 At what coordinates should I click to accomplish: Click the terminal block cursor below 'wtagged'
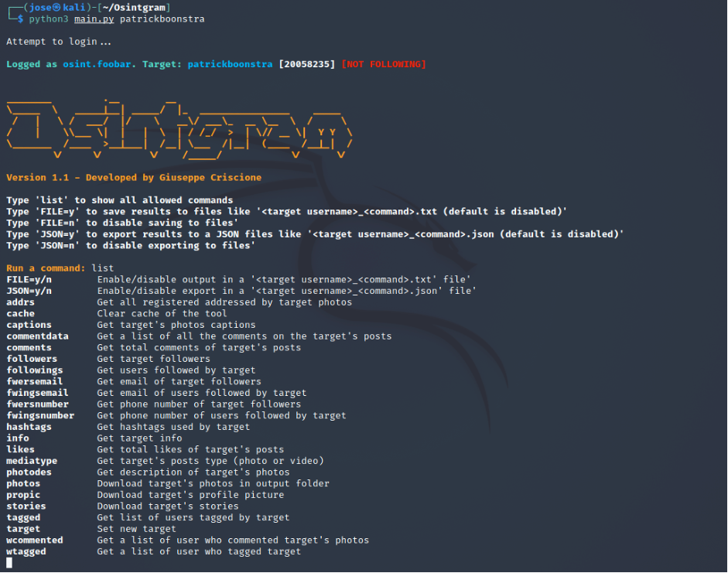click(9, 563)
